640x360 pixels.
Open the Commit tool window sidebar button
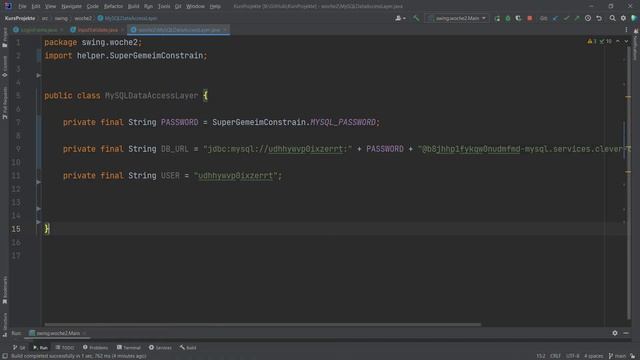coord(4,67)
